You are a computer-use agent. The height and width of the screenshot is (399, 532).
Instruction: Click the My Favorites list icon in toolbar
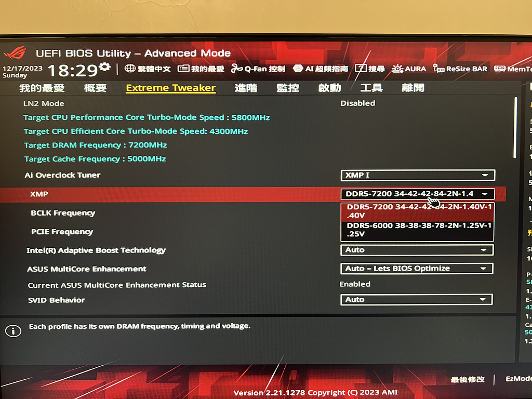click(x=183, y=69)
